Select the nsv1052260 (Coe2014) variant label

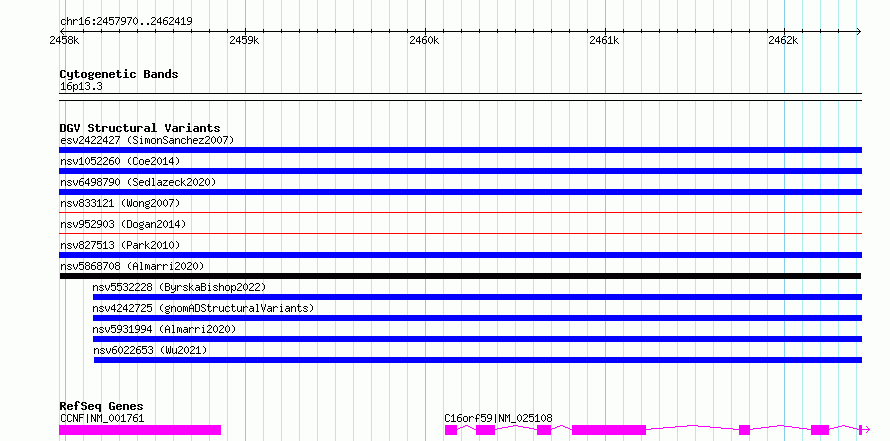coord(120,161)
